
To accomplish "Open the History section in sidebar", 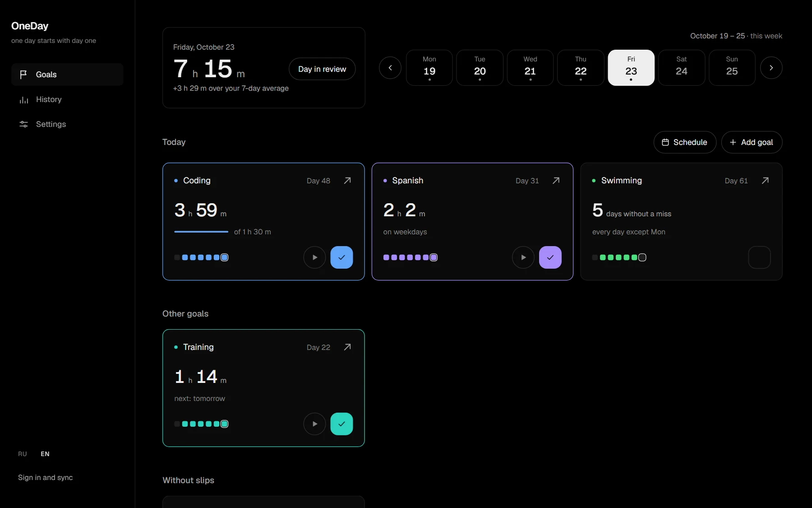I will pyautogui.click(x=67, y=99).
